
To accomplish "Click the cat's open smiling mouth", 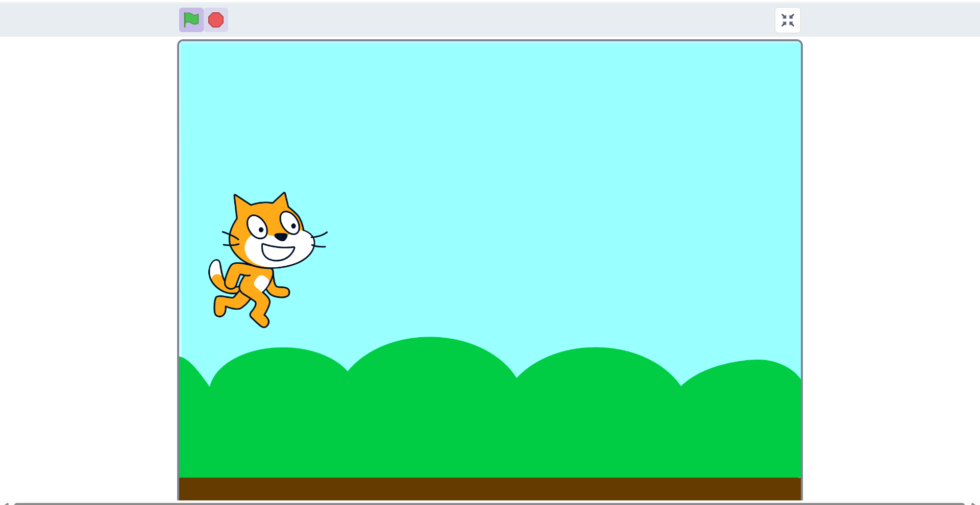I will point(278,252).
